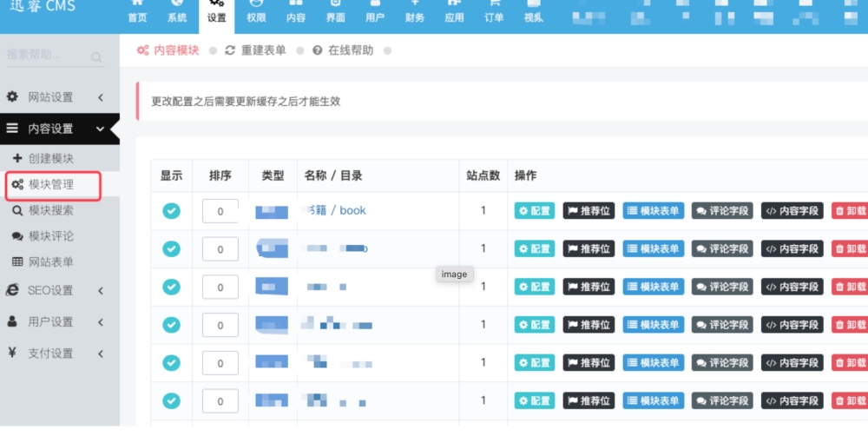
Task: Click the 站点数 column header
Action: coord(483,175)
